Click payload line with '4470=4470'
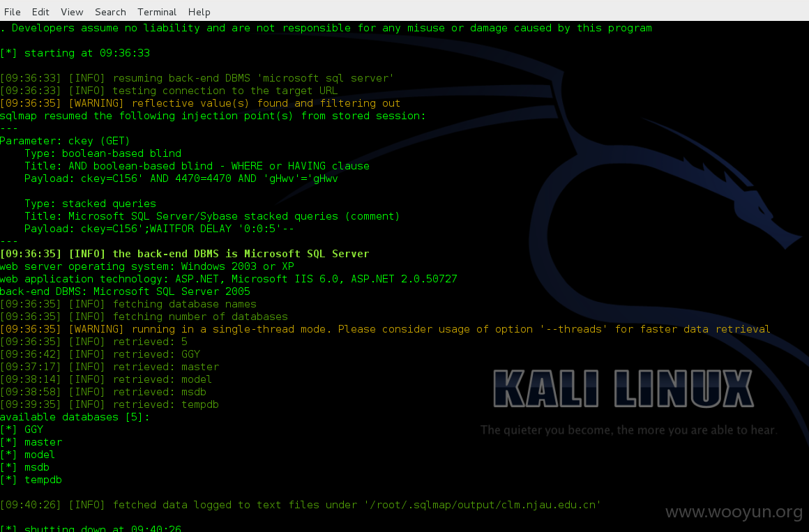 tap(181, 178)
